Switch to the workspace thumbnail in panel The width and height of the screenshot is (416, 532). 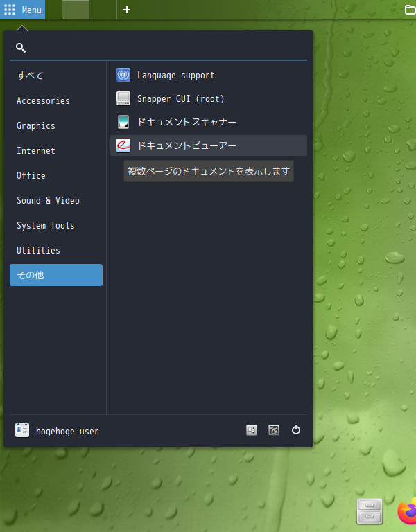point(76,10)
